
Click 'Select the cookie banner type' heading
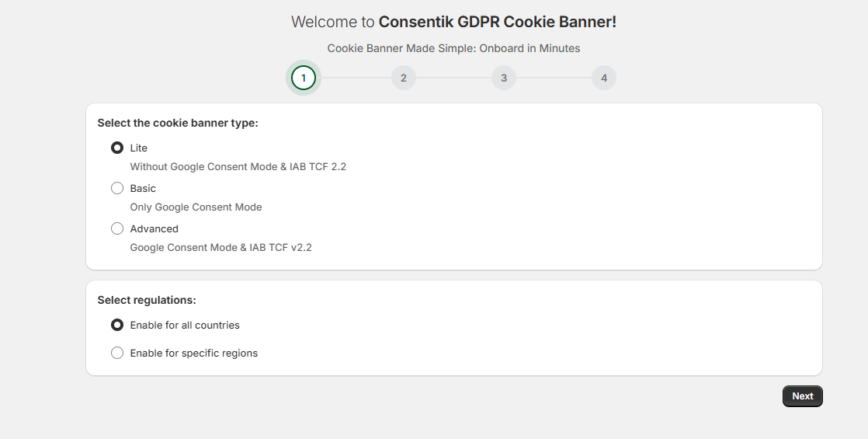coord(178,123)
